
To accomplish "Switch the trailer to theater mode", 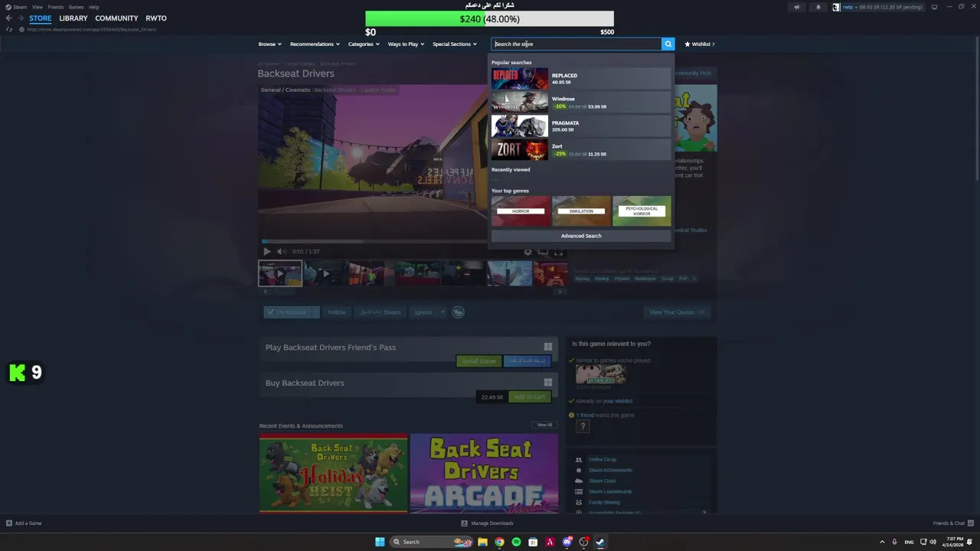I will [x=543, y=251].
